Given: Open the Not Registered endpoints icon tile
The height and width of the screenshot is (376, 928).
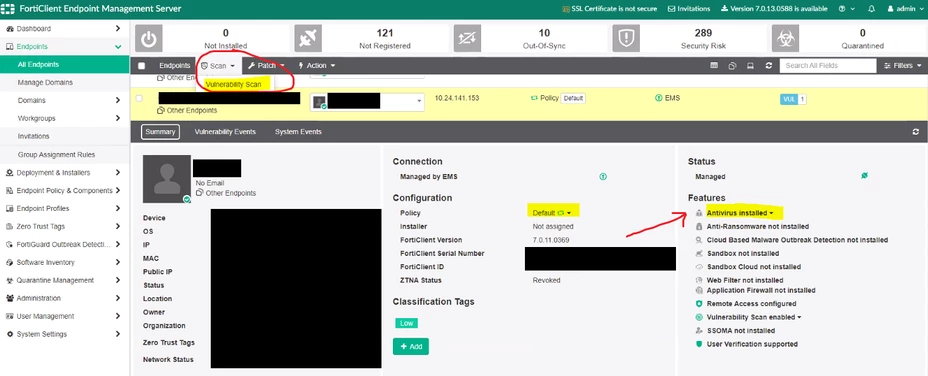Looking at the screenshot, I should 308,38.
